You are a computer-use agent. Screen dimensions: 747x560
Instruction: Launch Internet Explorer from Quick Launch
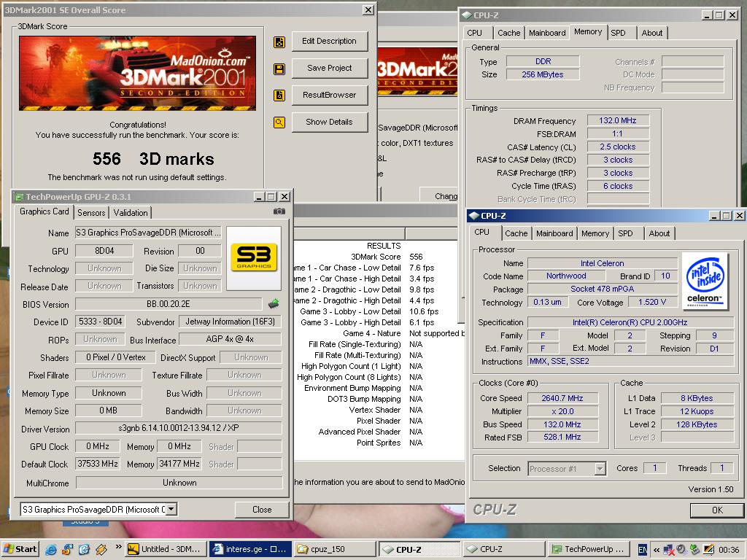coord(50,550)
